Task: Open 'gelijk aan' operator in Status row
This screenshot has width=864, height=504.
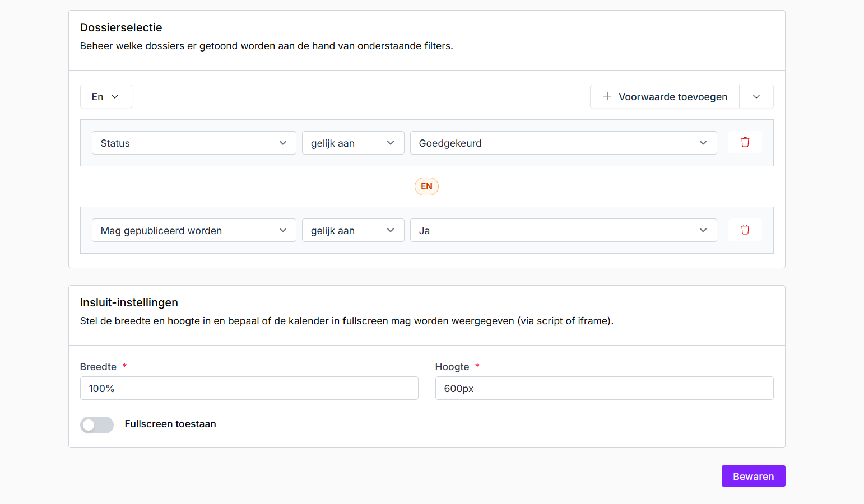Action: [x=352, y=143]
